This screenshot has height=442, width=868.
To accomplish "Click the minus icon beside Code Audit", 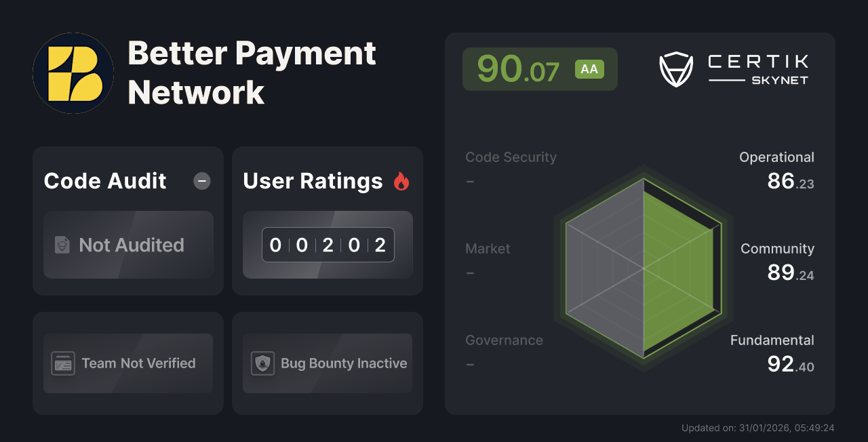I will point(202,181).
